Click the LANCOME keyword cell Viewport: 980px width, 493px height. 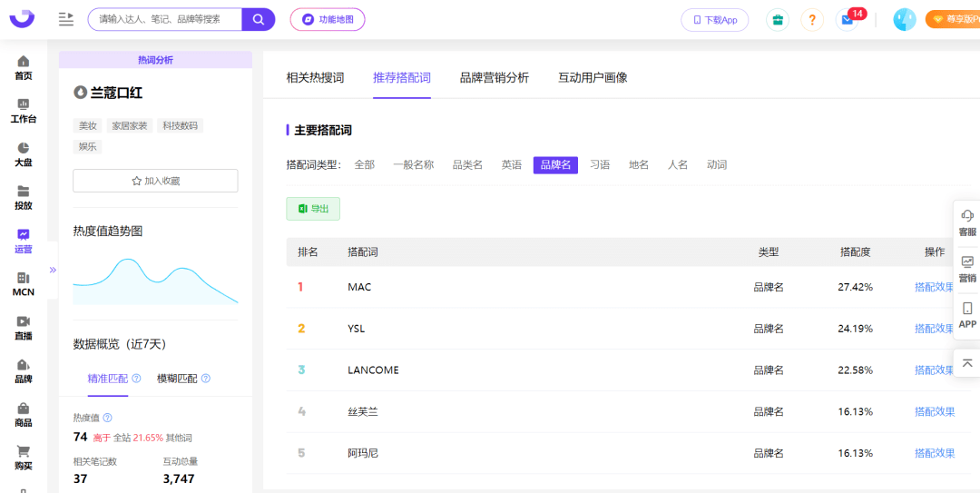coord(373,370)
